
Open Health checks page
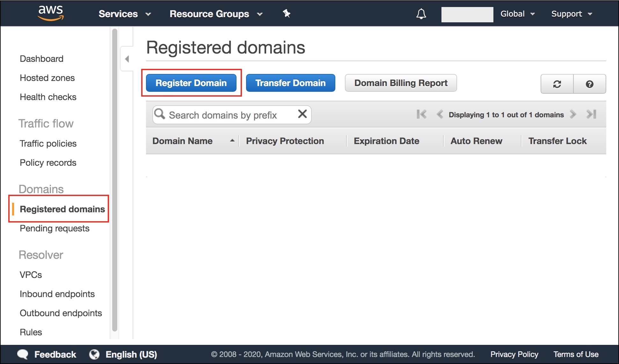(48, 97)
